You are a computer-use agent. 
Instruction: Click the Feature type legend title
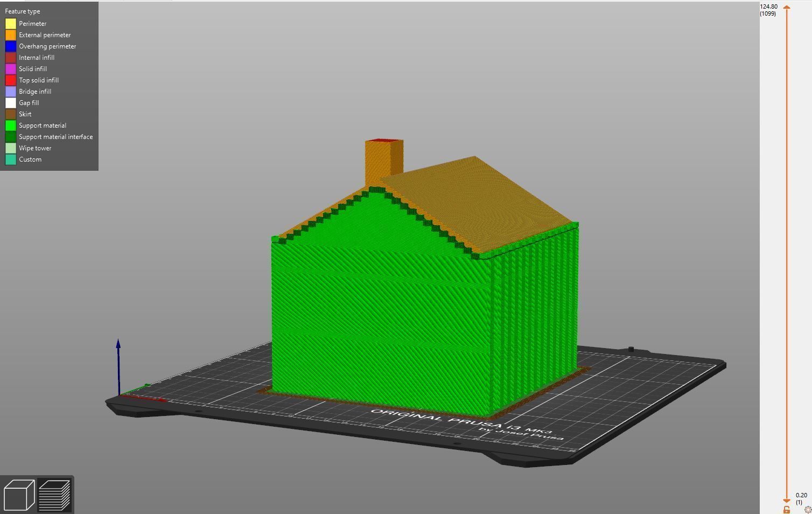coord(23,11)
